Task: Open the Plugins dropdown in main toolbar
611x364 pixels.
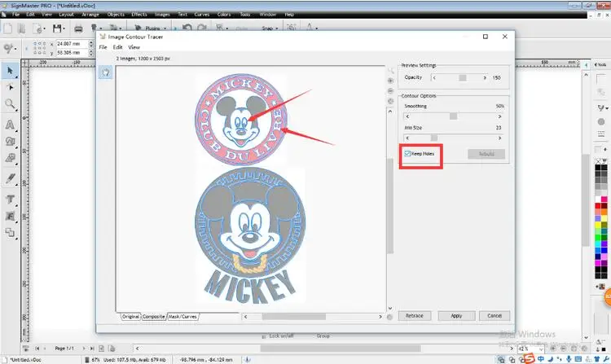Action: tap(151, 29)
